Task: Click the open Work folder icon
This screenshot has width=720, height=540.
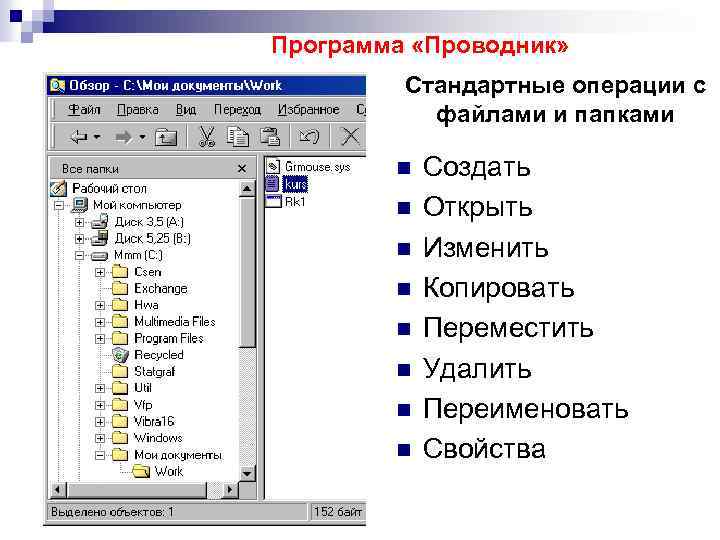Action: click(141, 472)
